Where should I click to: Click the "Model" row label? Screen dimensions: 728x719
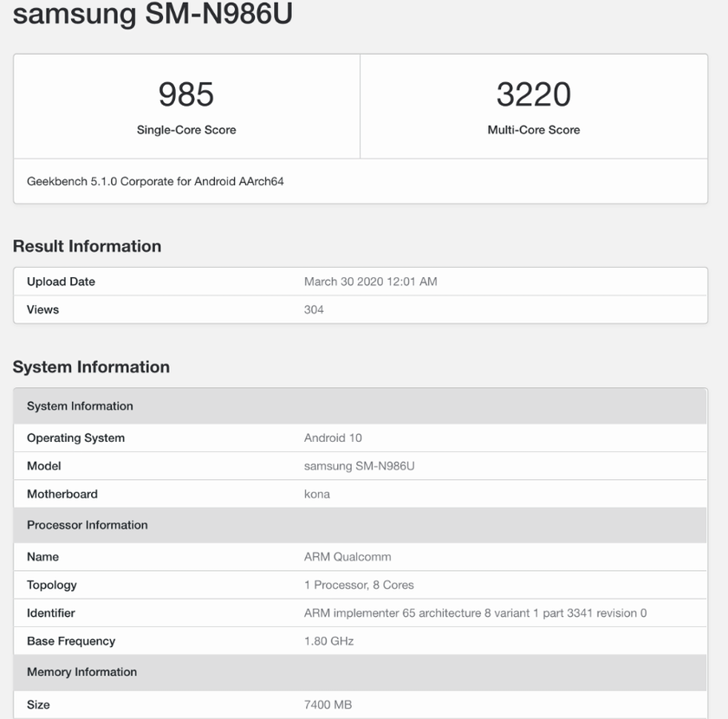coord(43,466)
